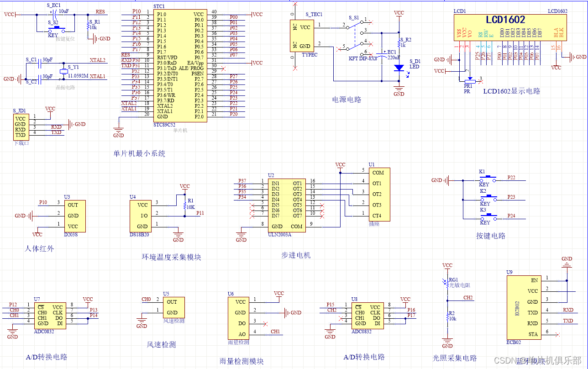
Task: Select the '晶振电路' label
Action: pos(65,87)
